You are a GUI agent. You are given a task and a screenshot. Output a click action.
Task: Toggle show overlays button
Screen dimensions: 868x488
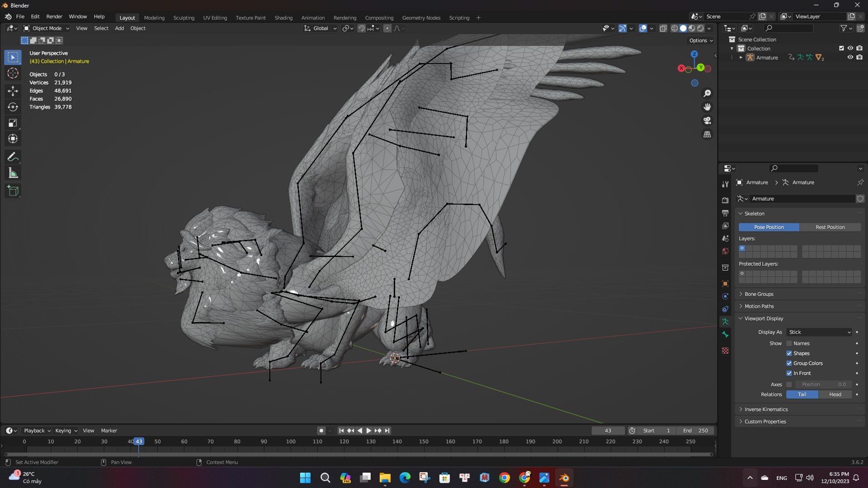(x=643, y=28)
